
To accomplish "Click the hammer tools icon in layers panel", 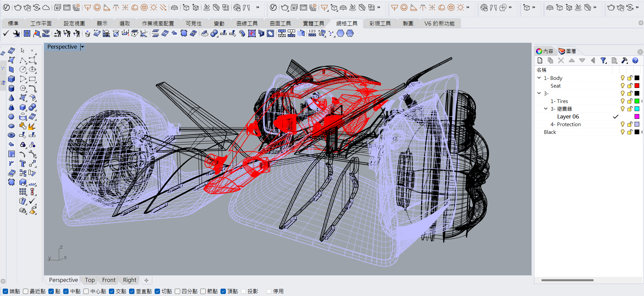I will click(625, 60).
